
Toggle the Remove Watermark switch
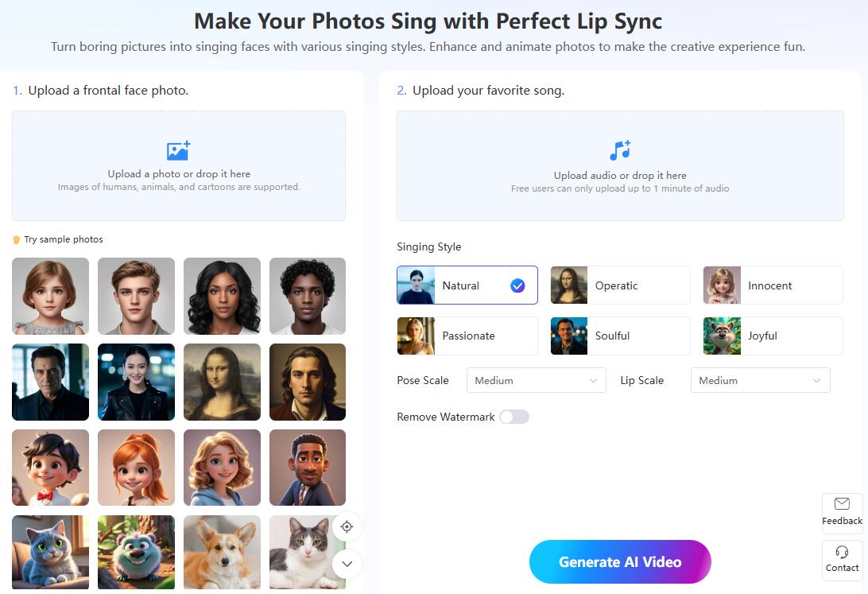pyautogui.click(x=514, y=417)
